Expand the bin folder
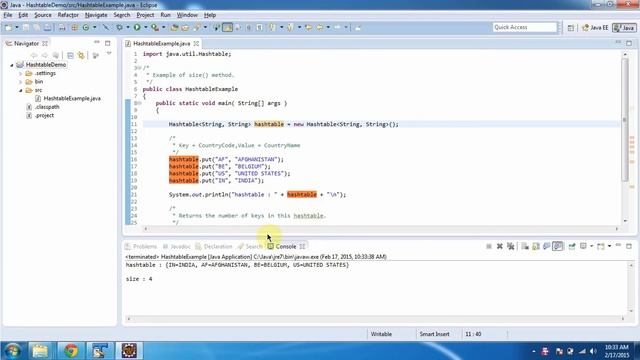The height and width of the screenshot is (360, 640). 20,82
